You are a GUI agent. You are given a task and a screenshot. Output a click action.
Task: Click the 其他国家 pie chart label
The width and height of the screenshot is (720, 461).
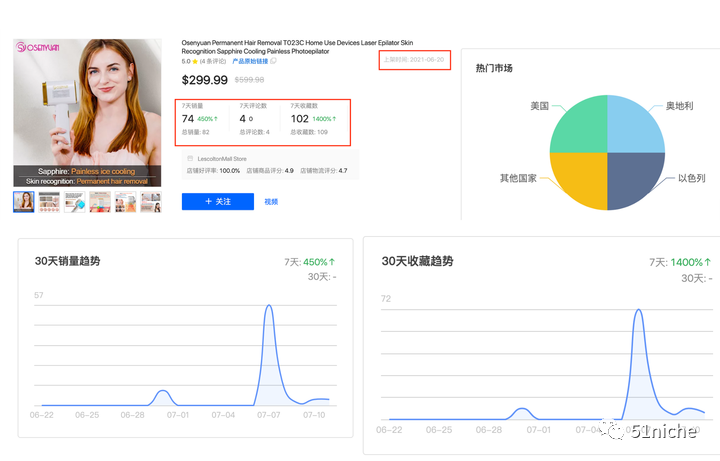click(x=518, y=178)
